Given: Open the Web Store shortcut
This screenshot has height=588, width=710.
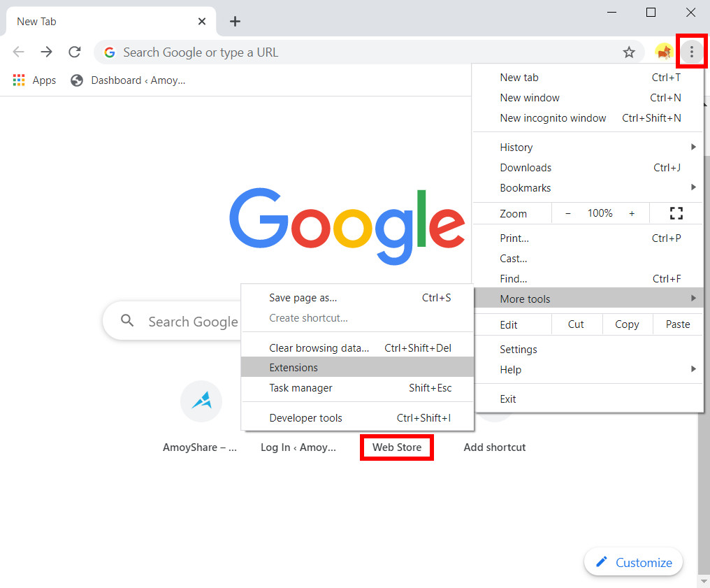Looking at the screenshot, I should point(397,447).
